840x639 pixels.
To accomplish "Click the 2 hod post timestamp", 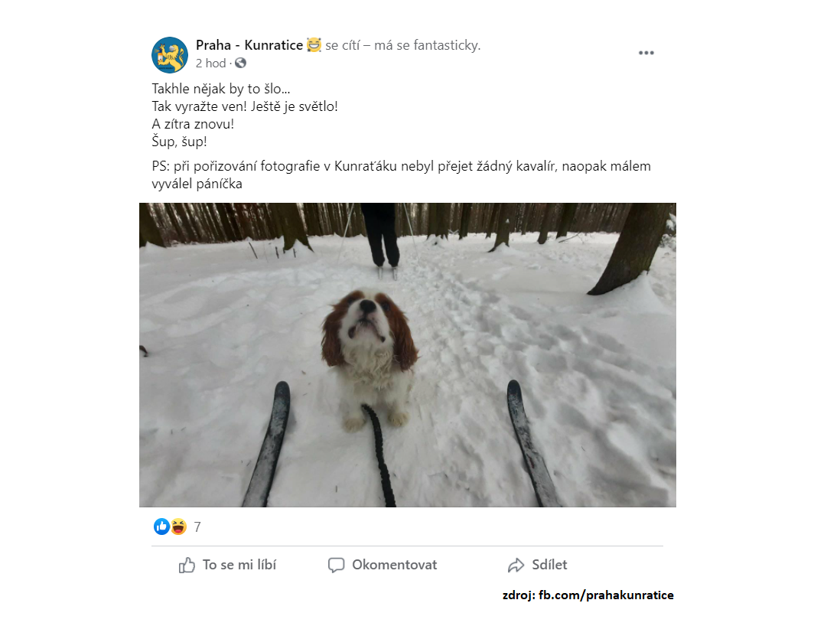I will click(210, 64).
